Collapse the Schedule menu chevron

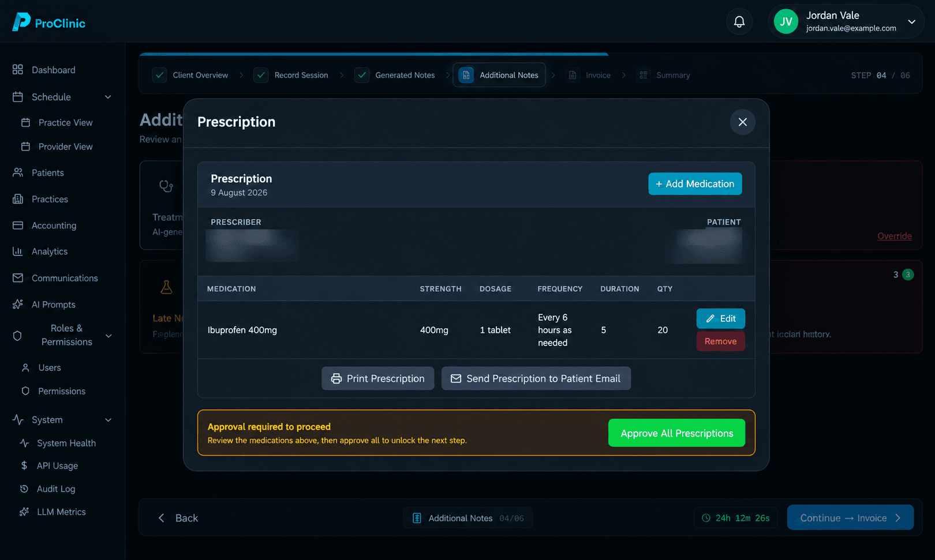108,97
